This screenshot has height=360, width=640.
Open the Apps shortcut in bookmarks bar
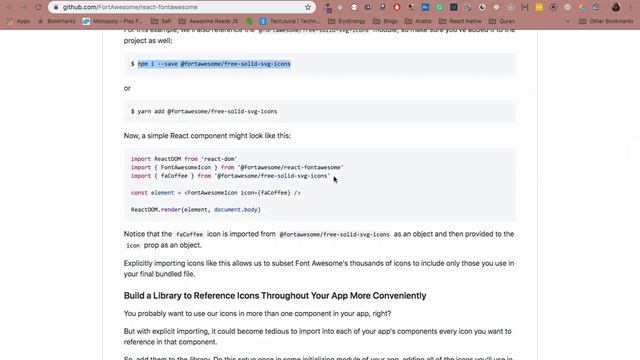pyautogui.click(x=18, y=21)
